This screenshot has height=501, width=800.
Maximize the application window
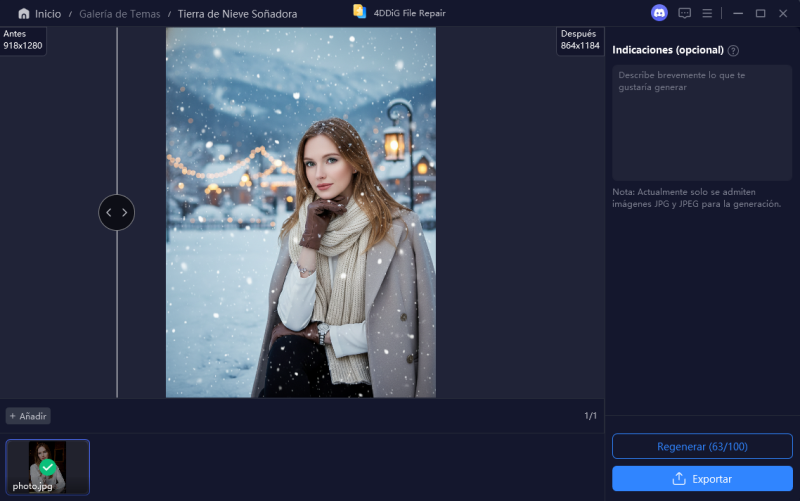point(760,13)
